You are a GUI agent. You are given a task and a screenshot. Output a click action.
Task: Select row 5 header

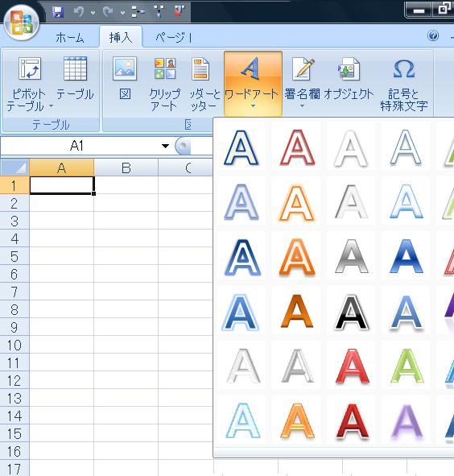click(14, 256)
